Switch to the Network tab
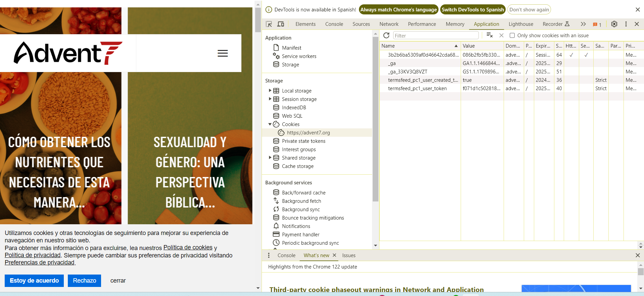This screenshot has height=296, width=644. (x=389, y=24)
